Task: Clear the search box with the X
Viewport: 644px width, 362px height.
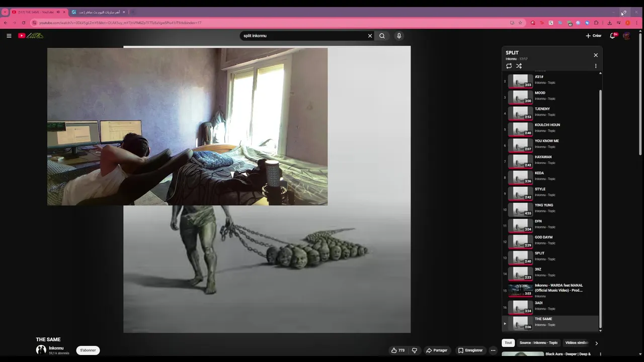Action: point(370,36)
